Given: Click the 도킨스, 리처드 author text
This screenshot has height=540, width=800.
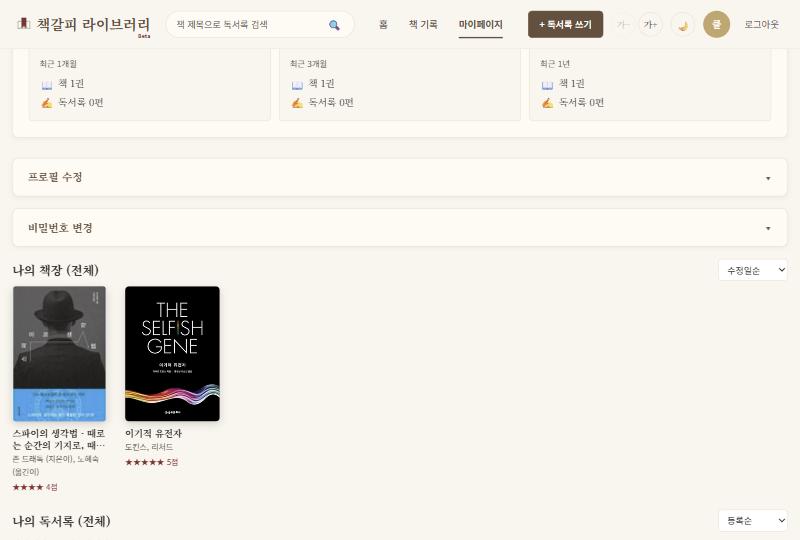Looking at the screenshot, I should point(149,447).
